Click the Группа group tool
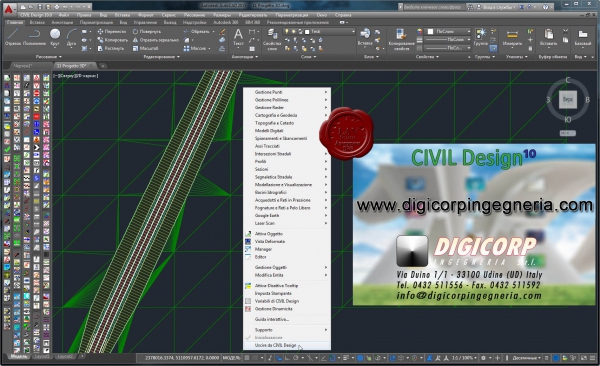 (480, 37)
